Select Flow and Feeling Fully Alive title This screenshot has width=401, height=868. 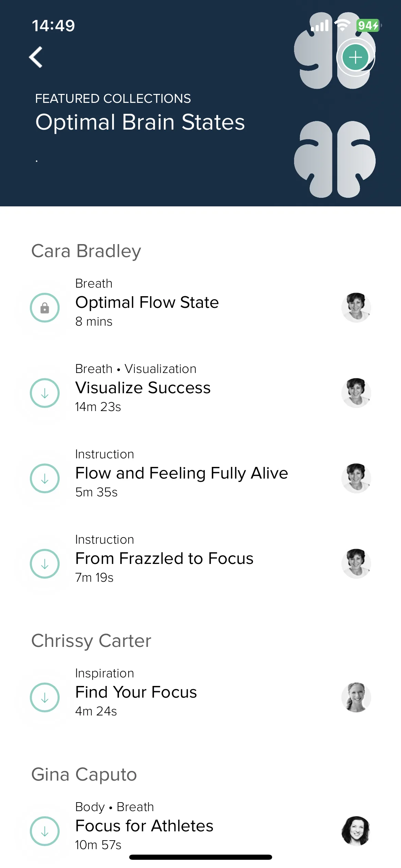coord(182,473)
